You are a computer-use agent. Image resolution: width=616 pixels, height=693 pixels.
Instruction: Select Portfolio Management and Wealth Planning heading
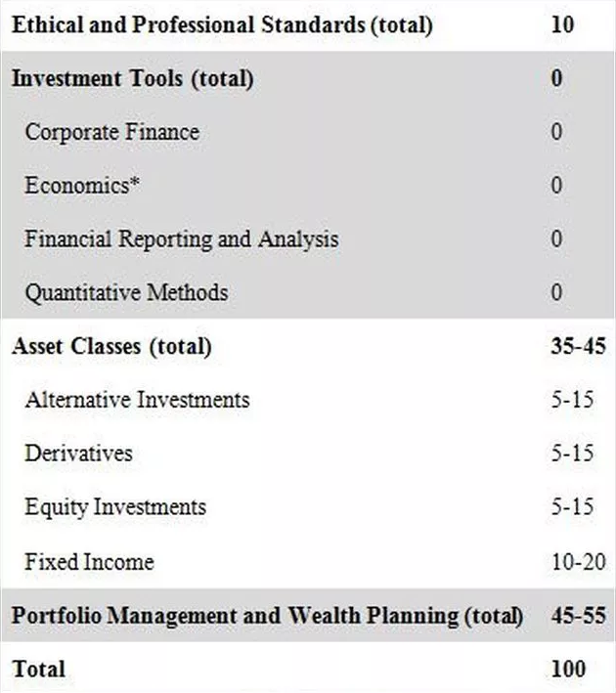[267, 616]
